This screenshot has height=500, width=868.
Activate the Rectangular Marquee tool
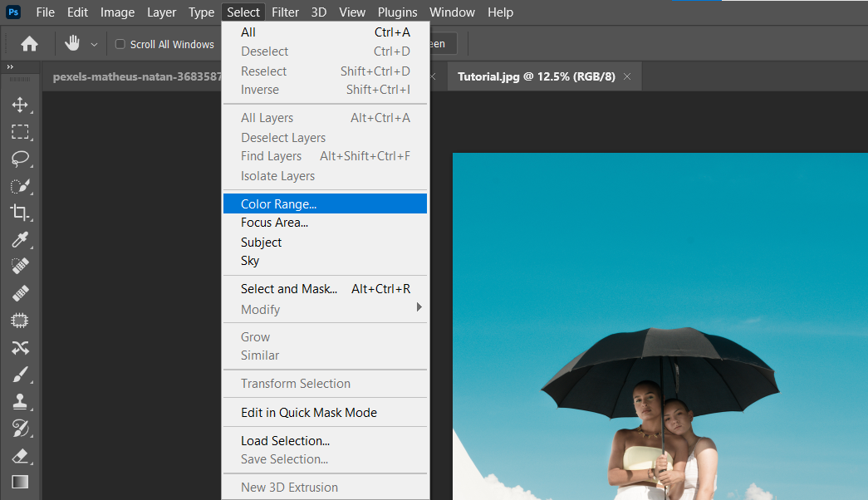coord(20,132)
